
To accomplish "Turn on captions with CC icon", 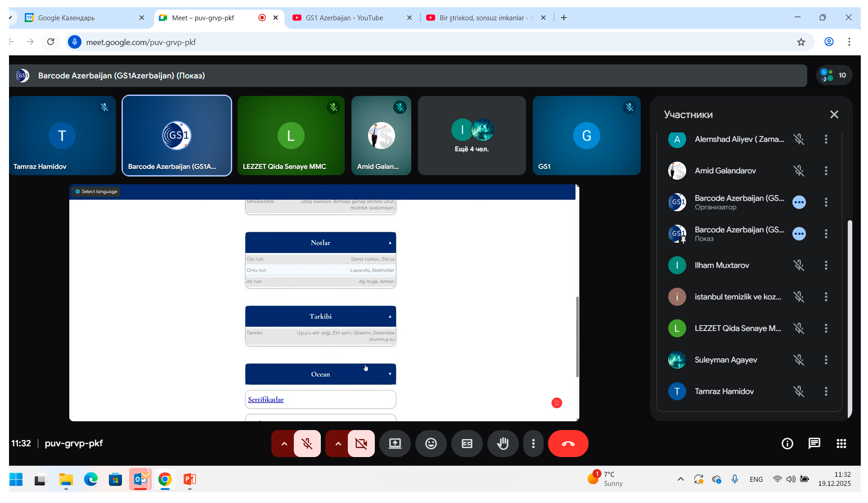I will [467, 444].
